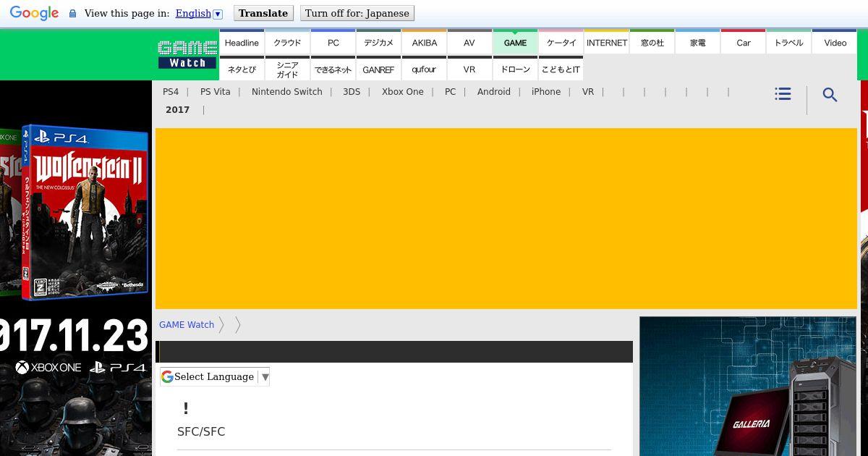Go to PS Vita category link
This screenshot has height=456, width=868.
[x=216, y=92]
